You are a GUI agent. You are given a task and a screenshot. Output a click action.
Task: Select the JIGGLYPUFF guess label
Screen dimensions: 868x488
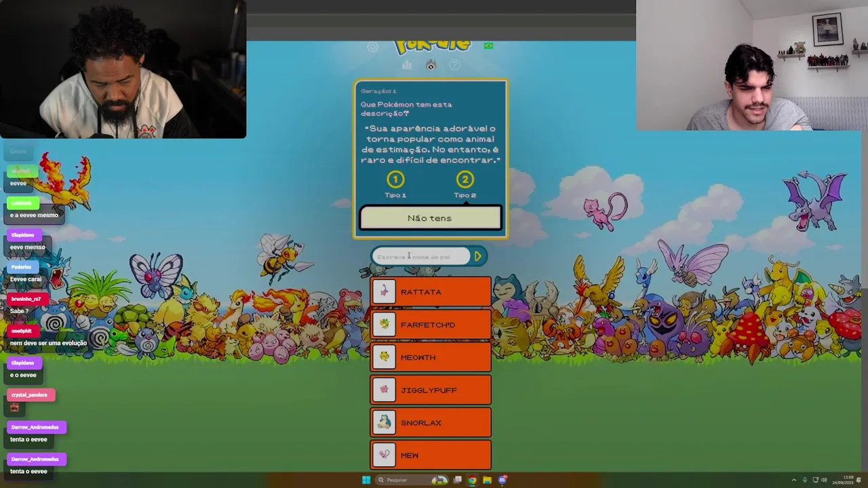[x=429, y=390]
